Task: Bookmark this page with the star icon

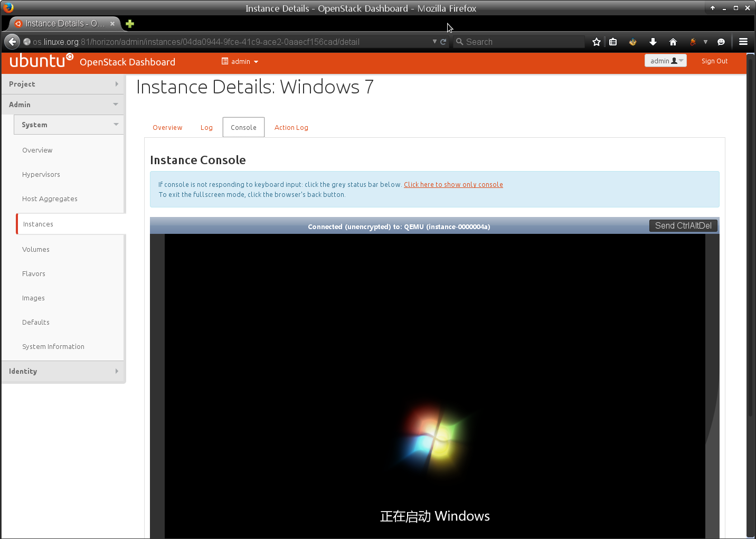Action: [x=597, y=42]
